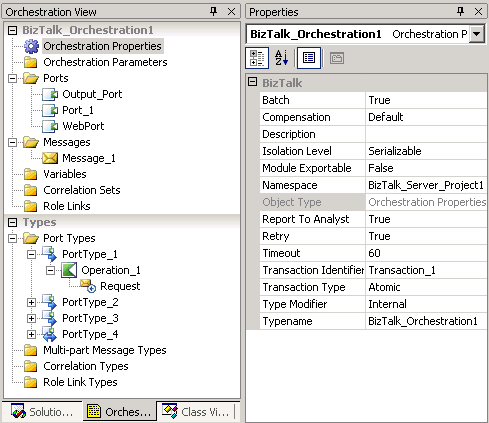Select the Request tree item label
This screenshot has width=489, height=423.
click(120, 286)
